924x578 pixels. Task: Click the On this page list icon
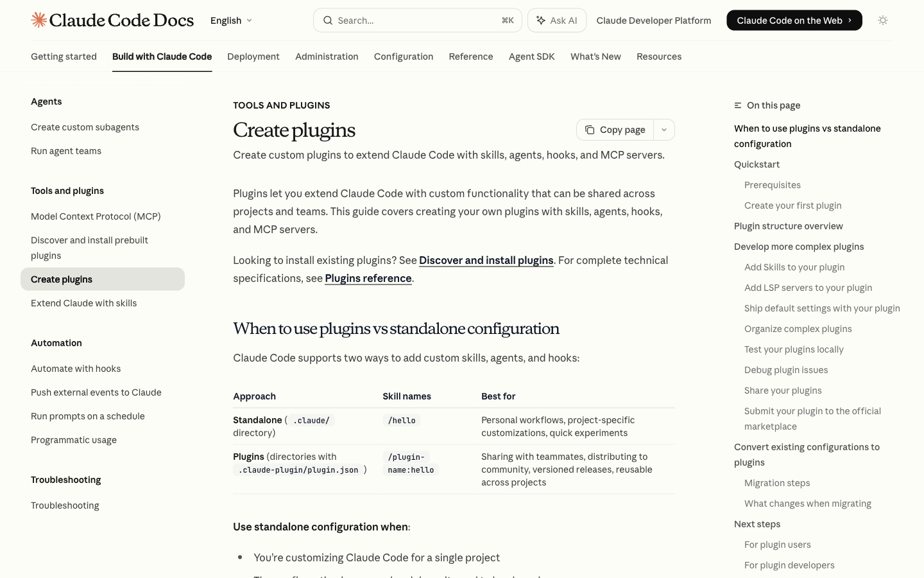(x=738, y=105)
